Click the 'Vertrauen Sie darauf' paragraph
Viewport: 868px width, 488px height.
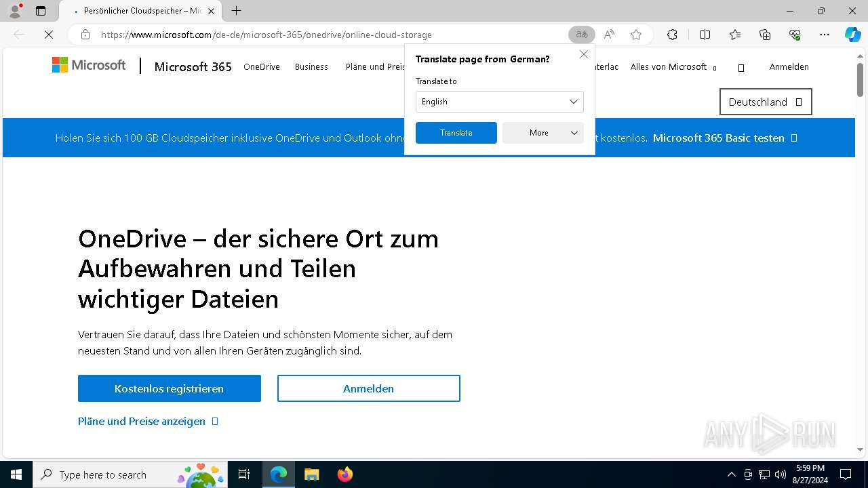265,342
